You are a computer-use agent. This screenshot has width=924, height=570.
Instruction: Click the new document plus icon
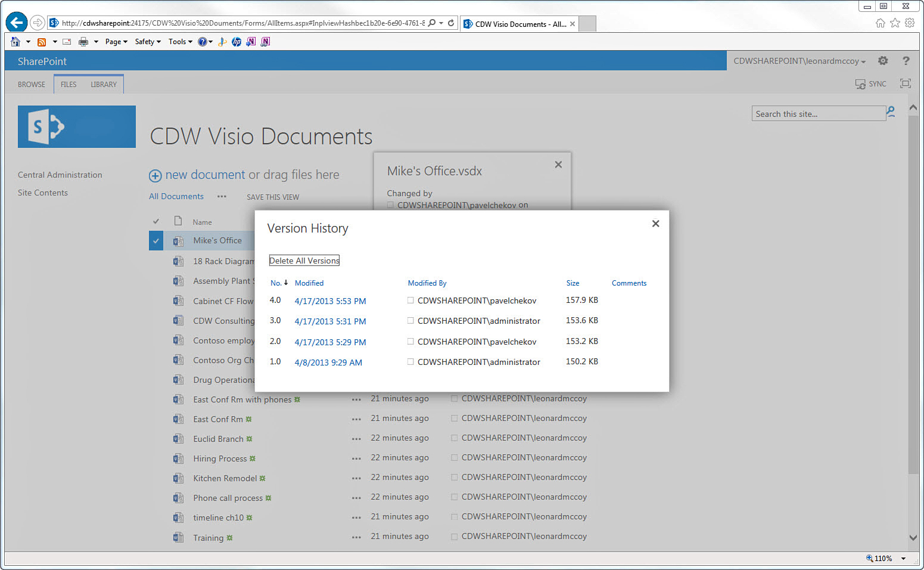click(155, 175)
